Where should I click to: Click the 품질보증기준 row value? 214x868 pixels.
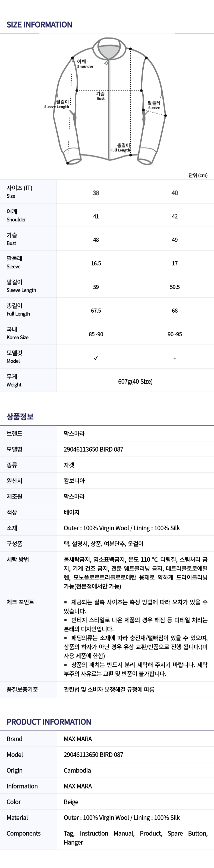coord(109,689)
